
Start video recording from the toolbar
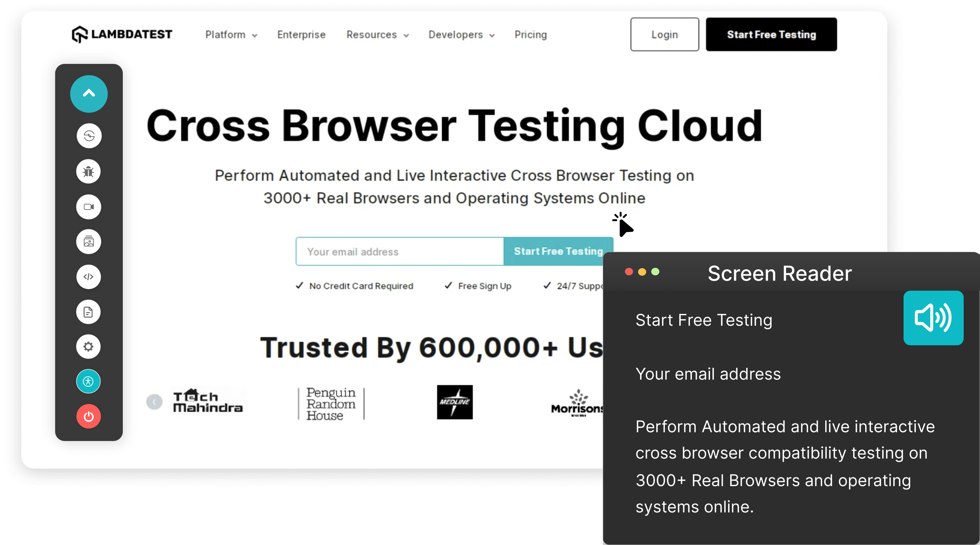[89, 207]
